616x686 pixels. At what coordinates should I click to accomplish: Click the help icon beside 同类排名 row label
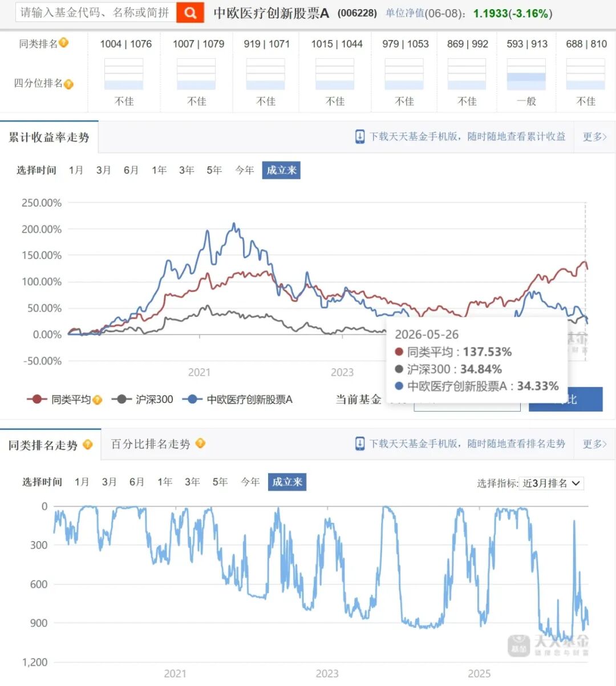click(x=64, y=43)
